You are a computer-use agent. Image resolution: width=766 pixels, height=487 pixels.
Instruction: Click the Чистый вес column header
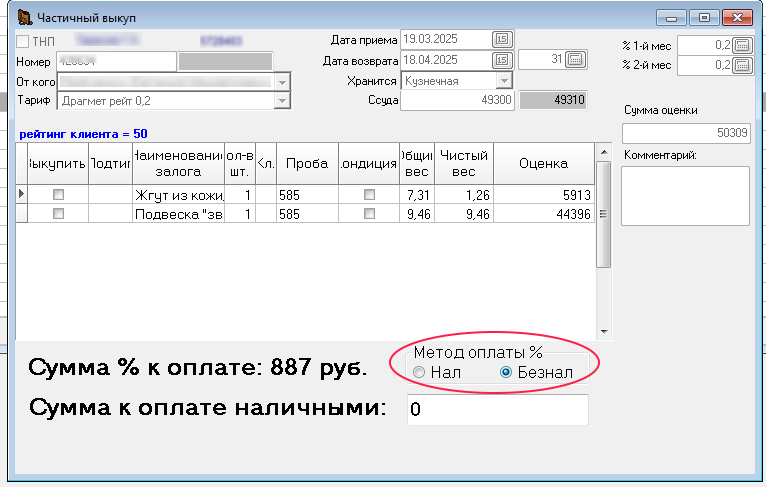[464, 164]
